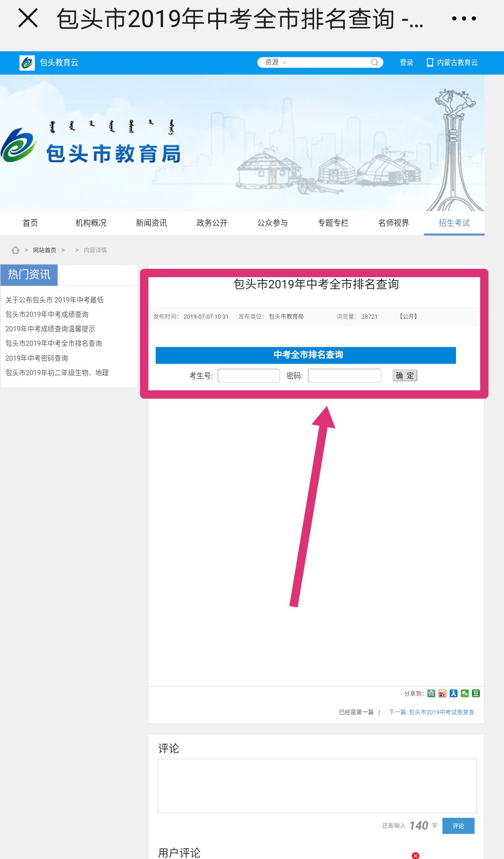Click the 密码 input field
This screenshot has width=504, height=859.
[344, 376]
